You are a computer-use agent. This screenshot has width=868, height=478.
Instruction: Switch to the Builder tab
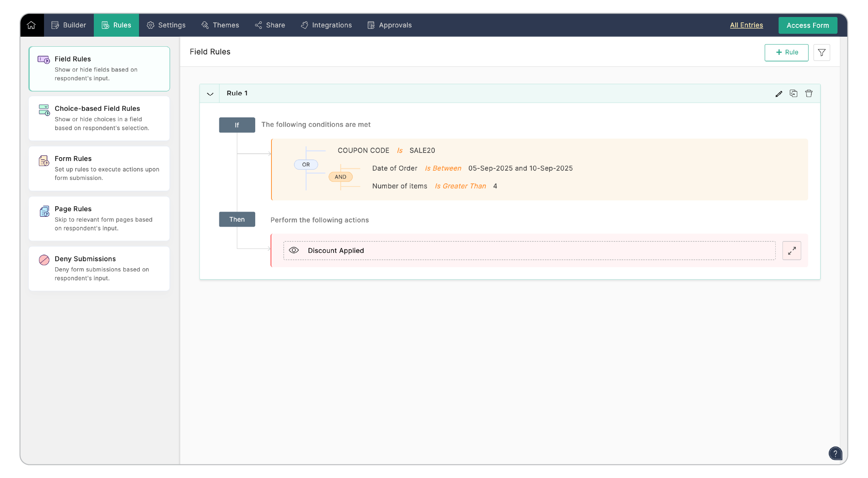tap(69, 25)
